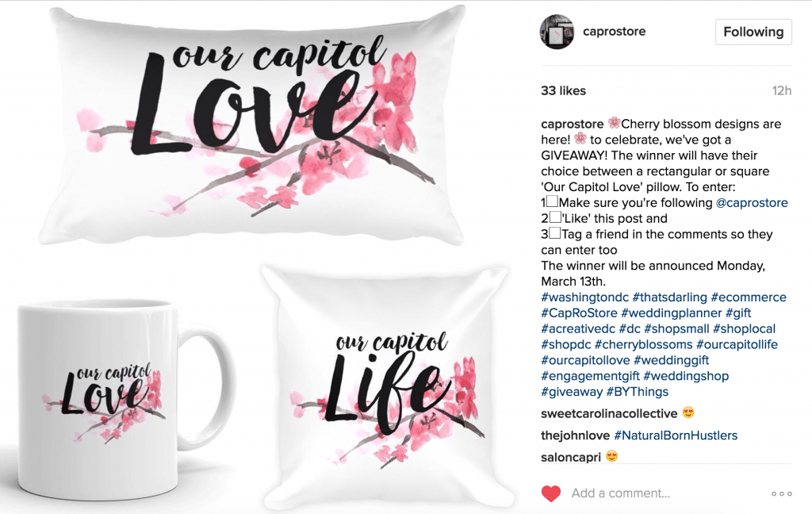The width and height of the screenshot is (812, 514).
Task: Open the @caprostore mention link
Action: (752, 202)
